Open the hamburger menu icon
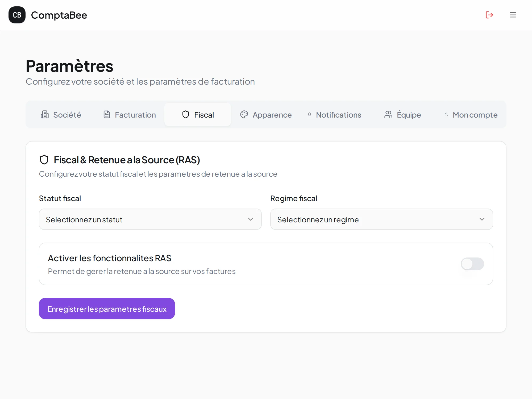532x399 pixels. 513,15
